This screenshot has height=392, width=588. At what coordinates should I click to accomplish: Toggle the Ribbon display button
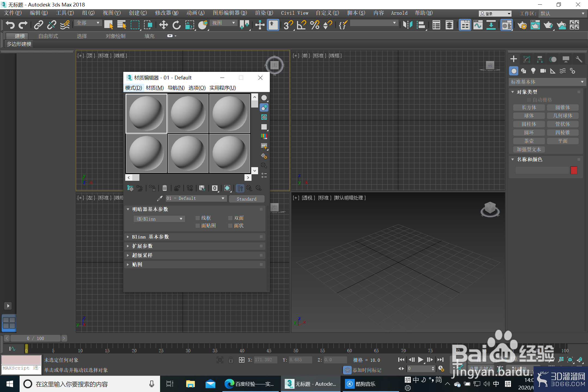[x=465, y=25]
